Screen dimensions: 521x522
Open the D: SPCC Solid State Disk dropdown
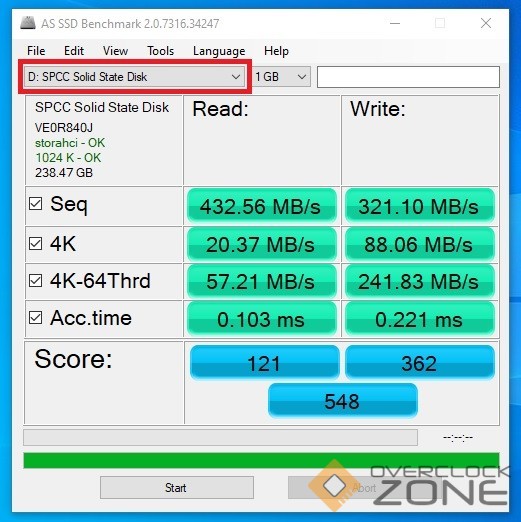tap(135, 77)
